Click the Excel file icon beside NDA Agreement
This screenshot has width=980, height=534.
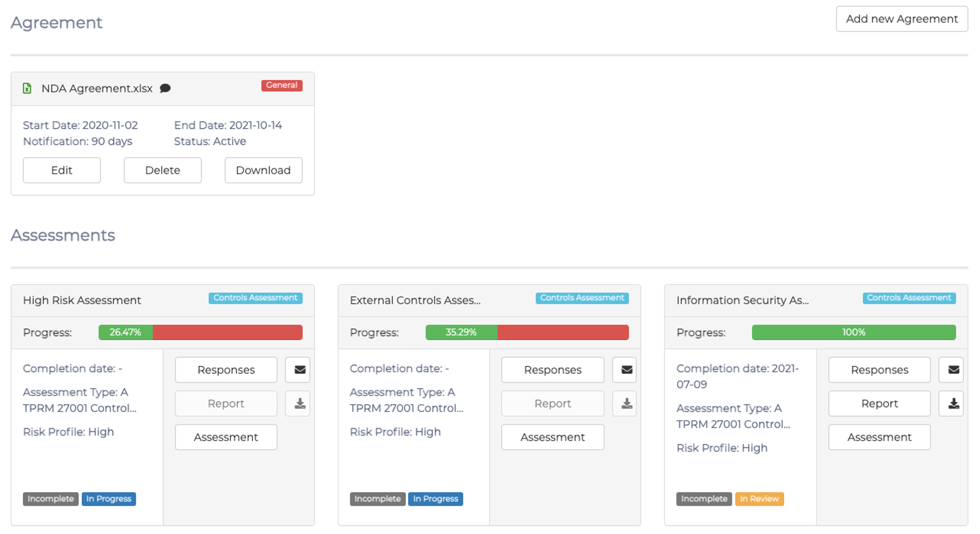(27, 88)
